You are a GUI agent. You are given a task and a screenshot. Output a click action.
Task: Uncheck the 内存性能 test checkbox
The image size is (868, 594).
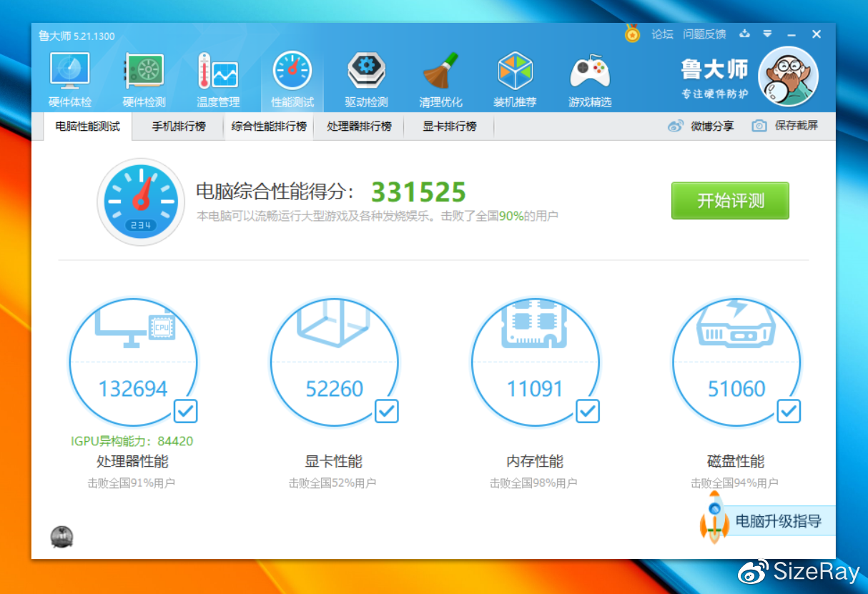point(588,411)
